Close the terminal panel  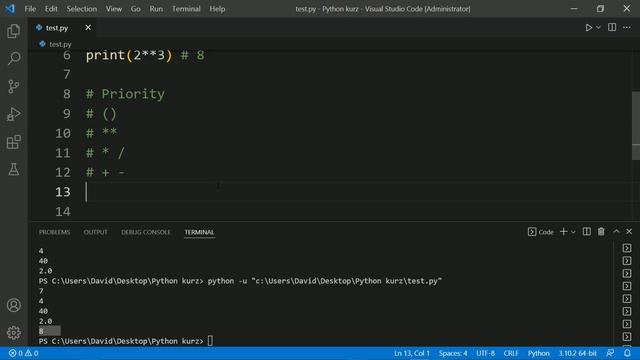pyautogui.click(x=629, y=231)
